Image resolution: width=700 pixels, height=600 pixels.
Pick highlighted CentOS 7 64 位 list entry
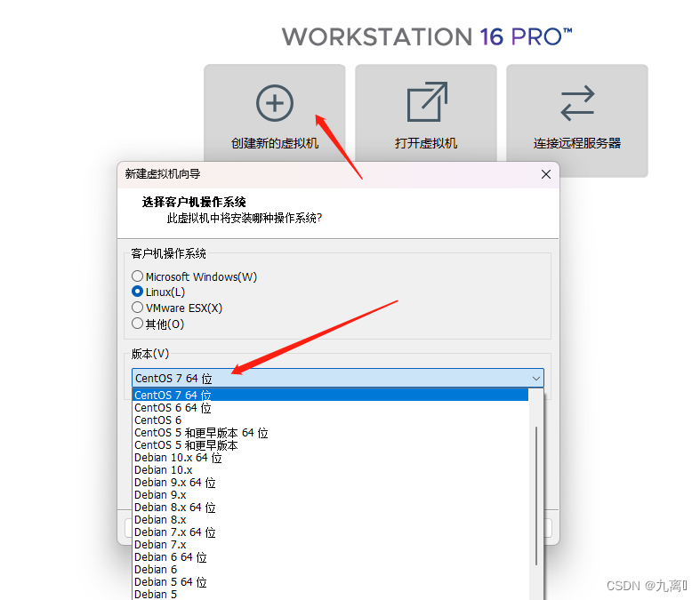coord(330,395)
